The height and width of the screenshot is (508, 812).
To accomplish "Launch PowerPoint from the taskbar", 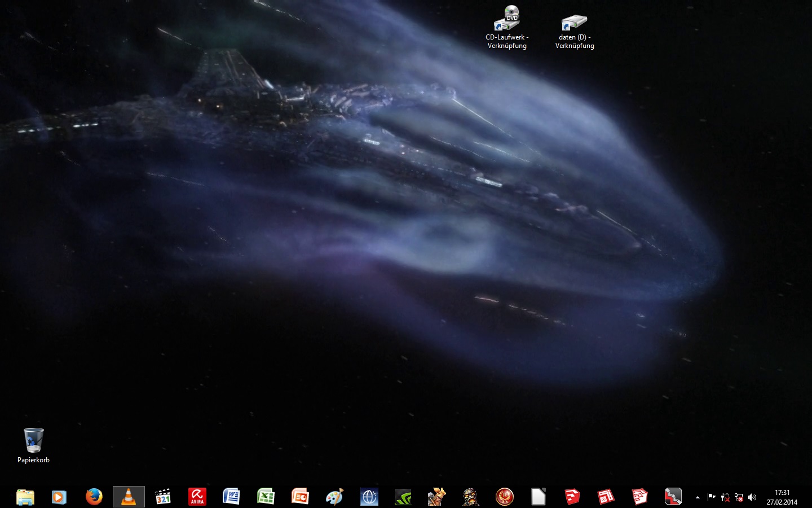I will click(x=300, y=497).
